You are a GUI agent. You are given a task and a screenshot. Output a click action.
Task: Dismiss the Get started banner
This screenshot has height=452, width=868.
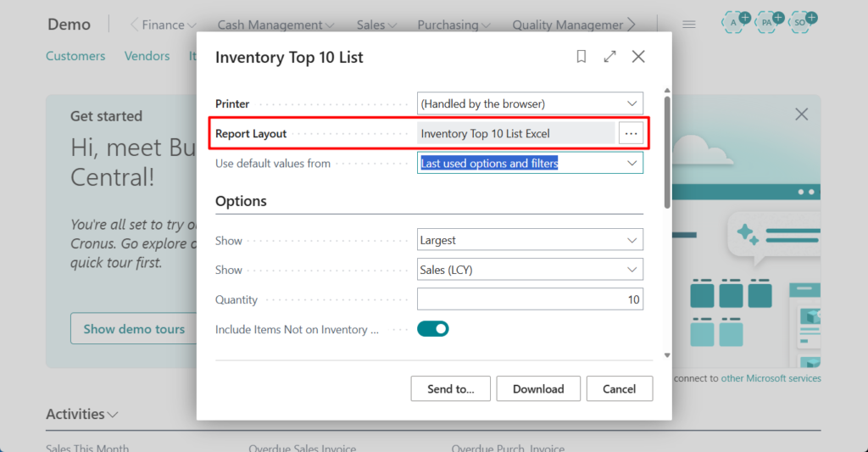coord(801,114)
